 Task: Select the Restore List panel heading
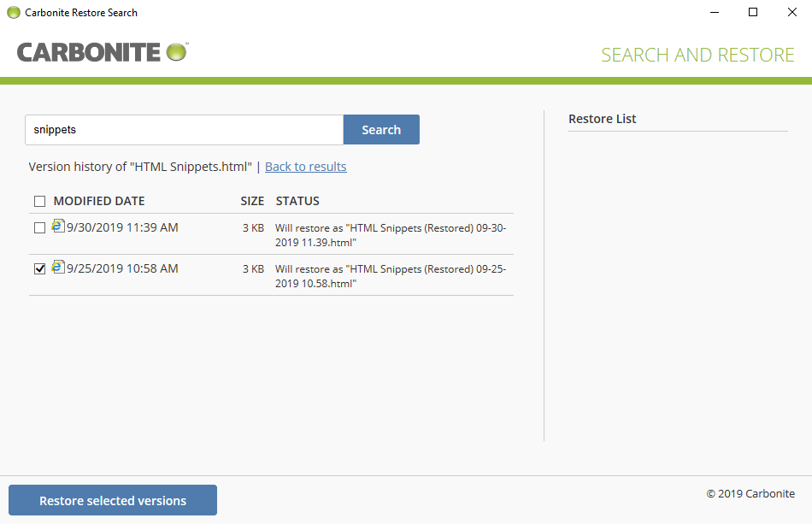[x=602, y=119]
